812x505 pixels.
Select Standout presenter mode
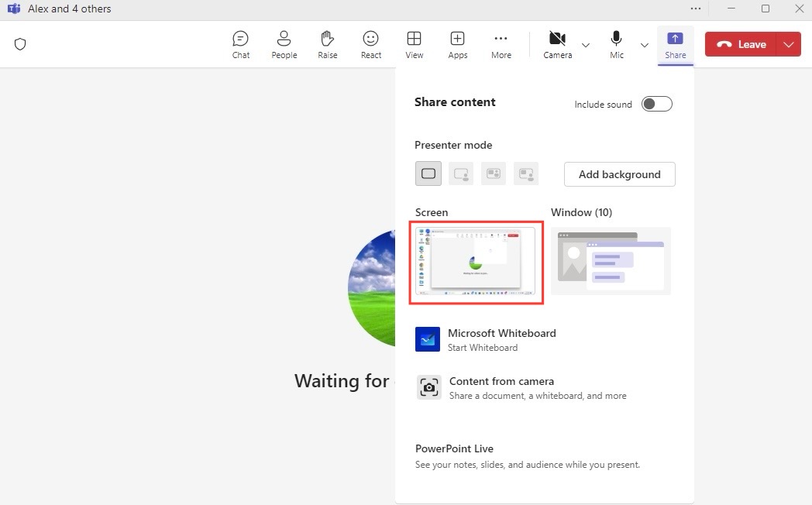point(461,173)
